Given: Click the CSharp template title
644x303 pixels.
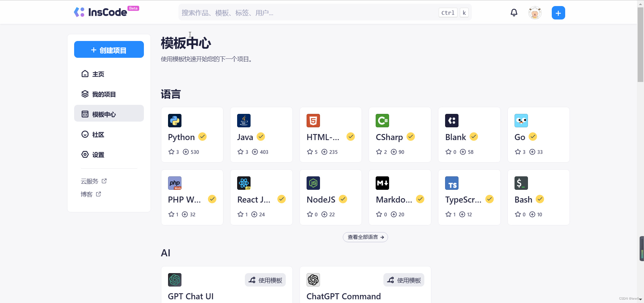Looking at the screenshot, I should click(389, 137).
